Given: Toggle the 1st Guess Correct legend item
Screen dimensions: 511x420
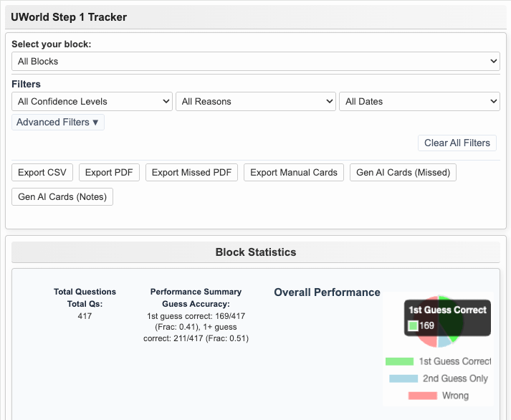Looking at the screenshot, I should pyautogui.click(x=438, y=361).
